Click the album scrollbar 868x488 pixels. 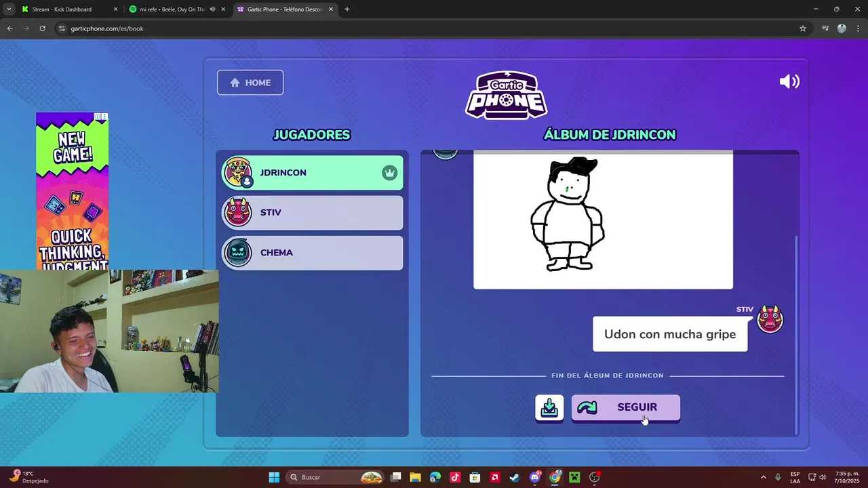pos(797,335)
